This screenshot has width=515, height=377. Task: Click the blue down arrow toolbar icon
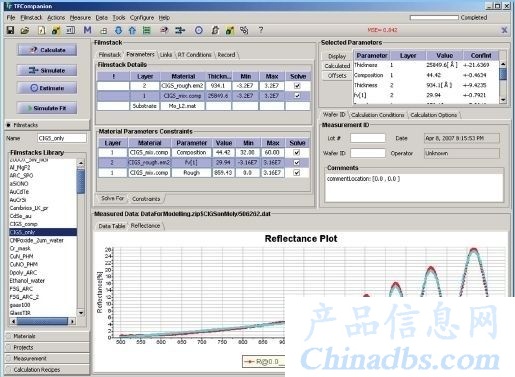(118, 31)
